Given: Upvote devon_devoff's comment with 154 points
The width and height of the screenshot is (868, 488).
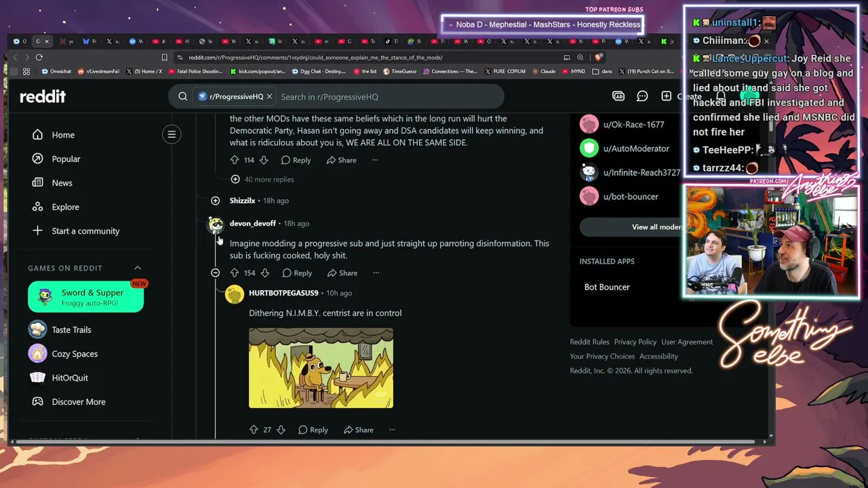Looking at the screenshot, I should pos(235,272).
